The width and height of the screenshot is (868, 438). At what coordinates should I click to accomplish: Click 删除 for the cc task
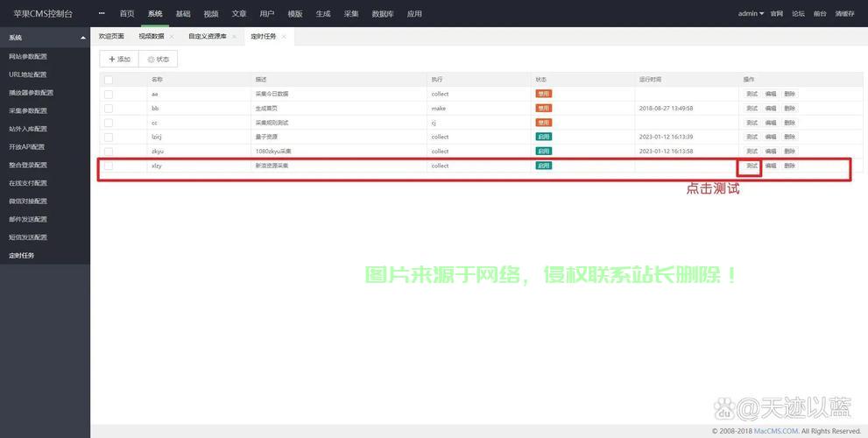[x=790, y=123]
